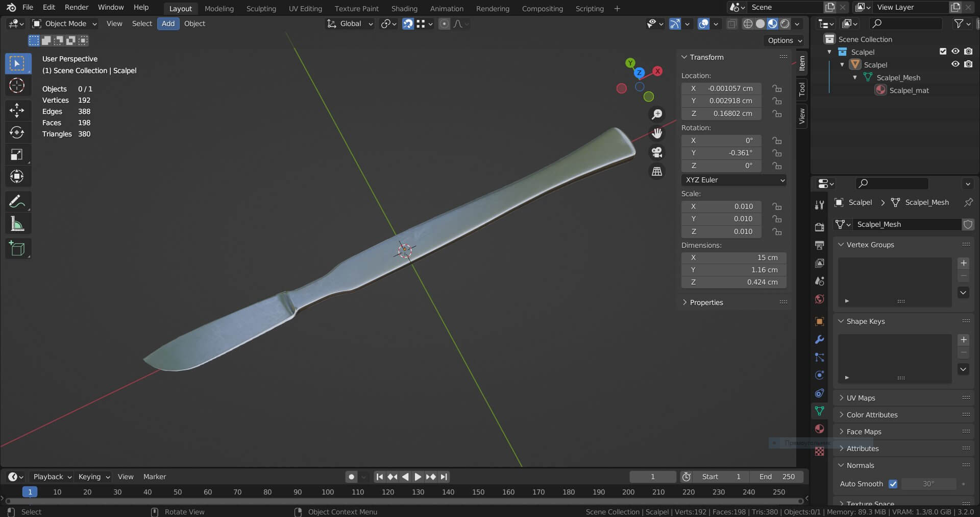Activate the Rotate tool
980x517 pixels.
[17, 132]
